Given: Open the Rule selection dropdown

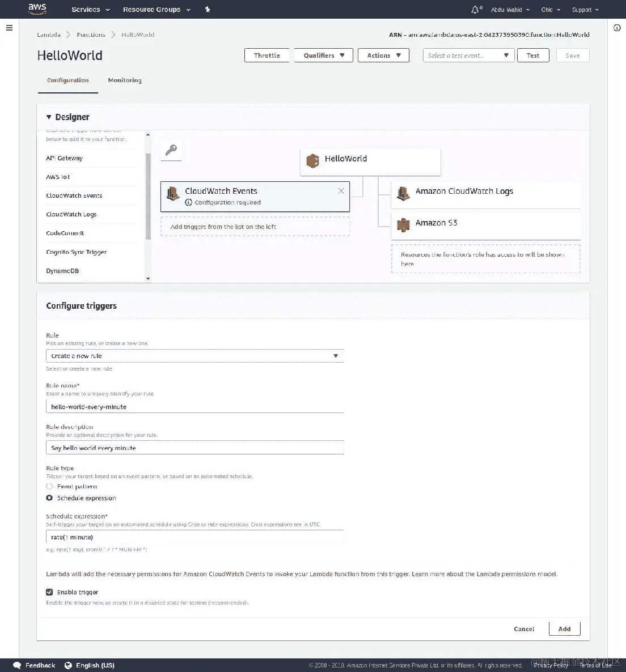Looking at the screenshot, I should pos(194,356).
